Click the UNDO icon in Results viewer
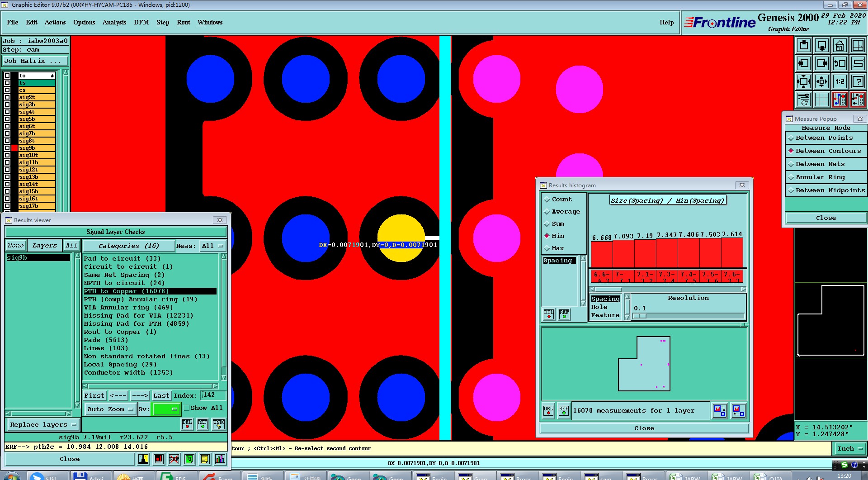 coord(219,424)
